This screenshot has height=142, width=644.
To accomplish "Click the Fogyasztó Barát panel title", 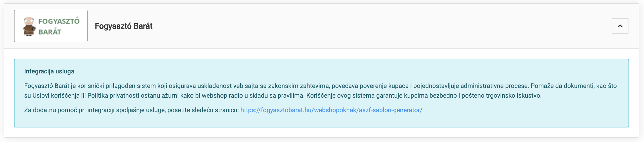I will (123, 26).
